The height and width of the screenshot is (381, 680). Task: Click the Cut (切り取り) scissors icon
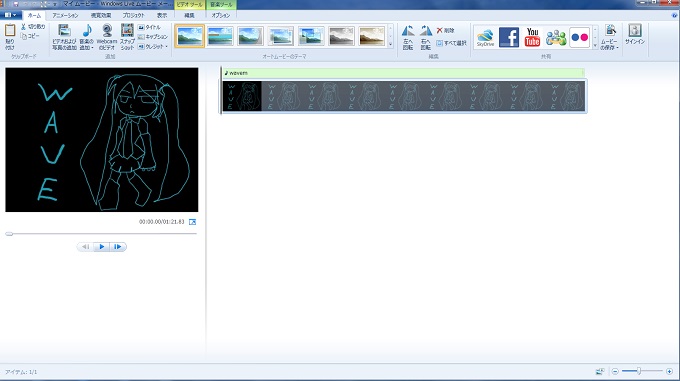coord(23,27)
